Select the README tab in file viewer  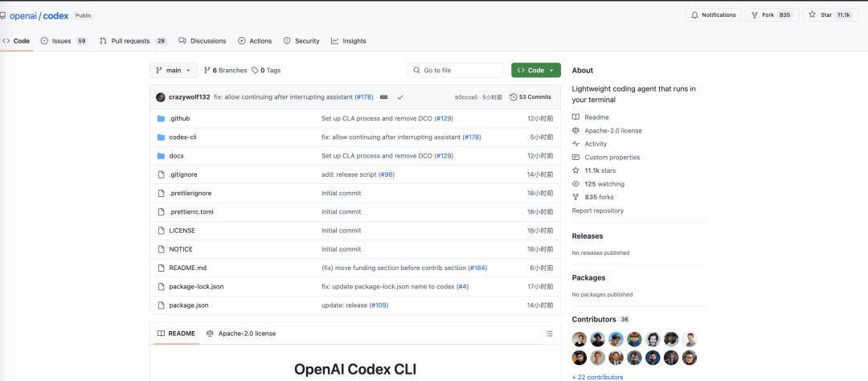coord(176,334)
